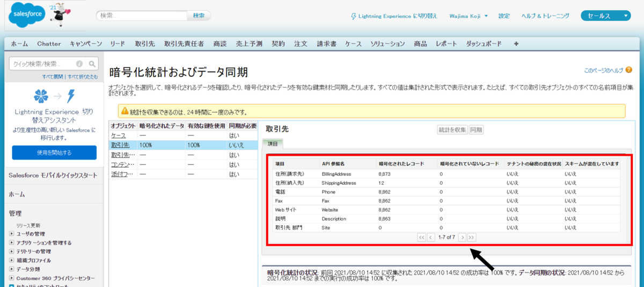The image size is (644, 287).
Task: Expand テリトリーの管理 tree node
Action: 12,251
